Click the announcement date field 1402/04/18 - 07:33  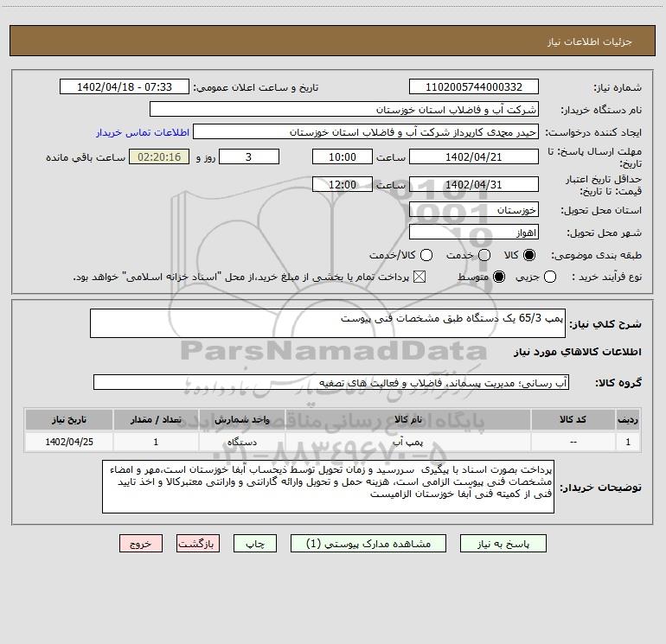pos(125,86)
